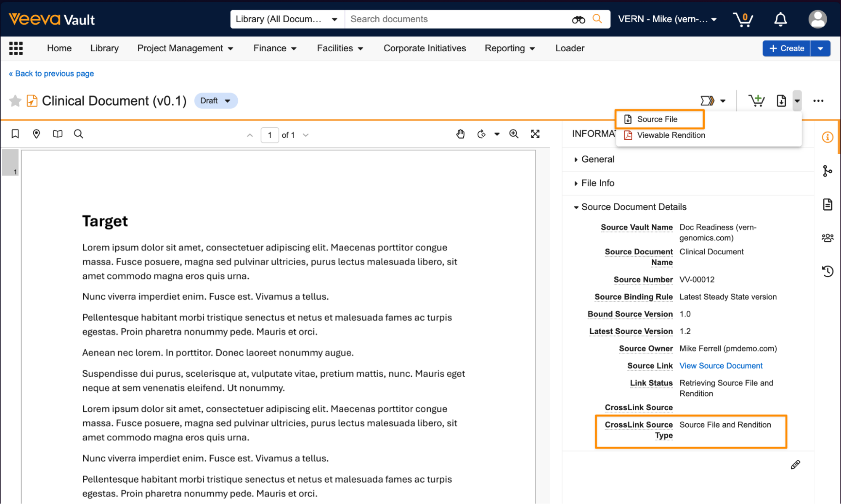Open the Draft status dropdown
The height and width of the screenshot is (504, 841).
point(216,101)
